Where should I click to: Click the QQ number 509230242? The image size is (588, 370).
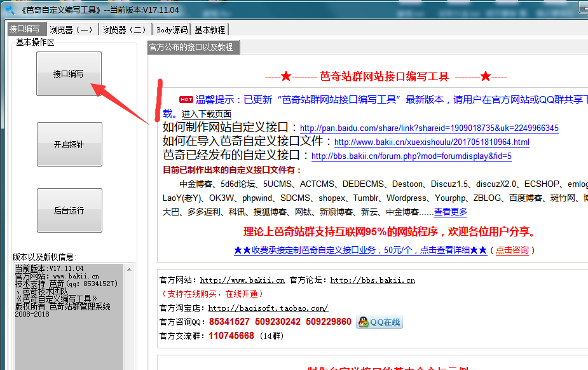278,322
